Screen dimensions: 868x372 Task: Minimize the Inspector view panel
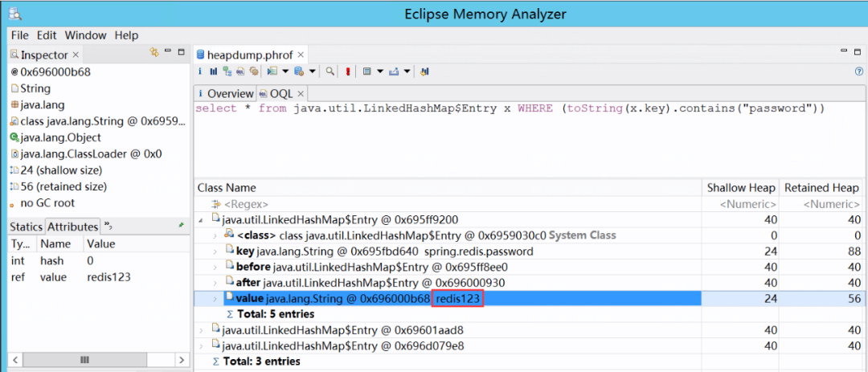(168, 51)
